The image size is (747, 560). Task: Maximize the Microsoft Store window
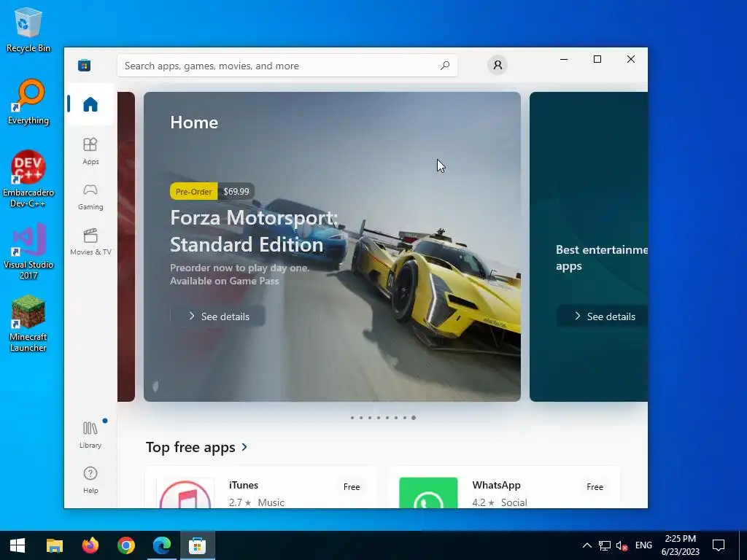click(597, 59)
